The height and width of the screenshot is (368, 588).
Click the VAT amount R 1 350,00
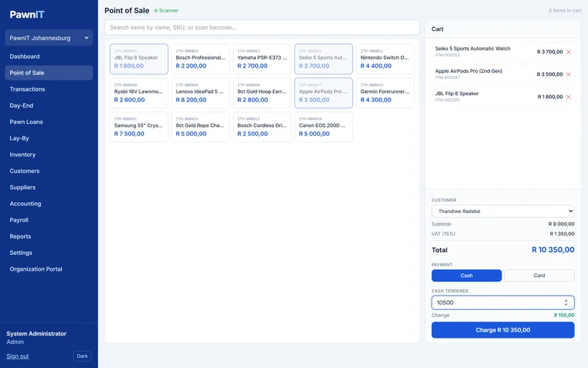pyautogui.click(x=562, y=233)
